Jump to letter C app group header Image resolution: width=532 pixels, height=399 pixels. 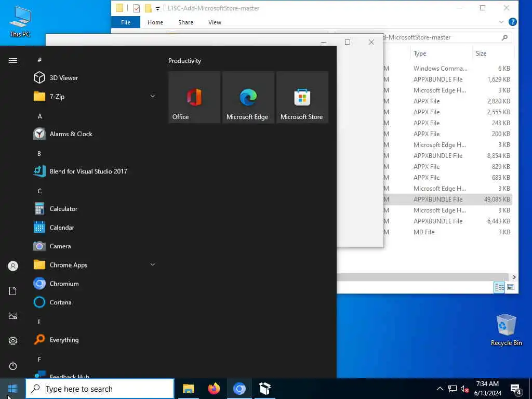(39, 191)
